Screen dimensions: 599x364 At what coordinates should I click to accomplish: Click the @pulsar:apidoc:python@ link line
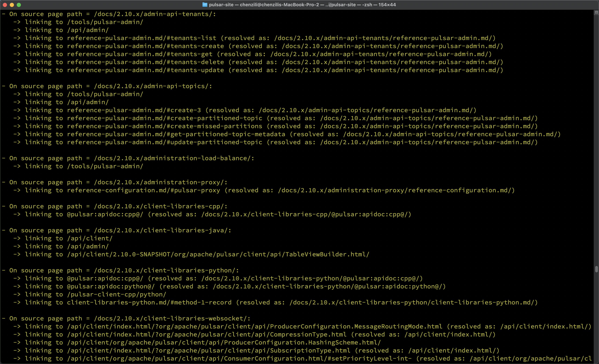229,286
